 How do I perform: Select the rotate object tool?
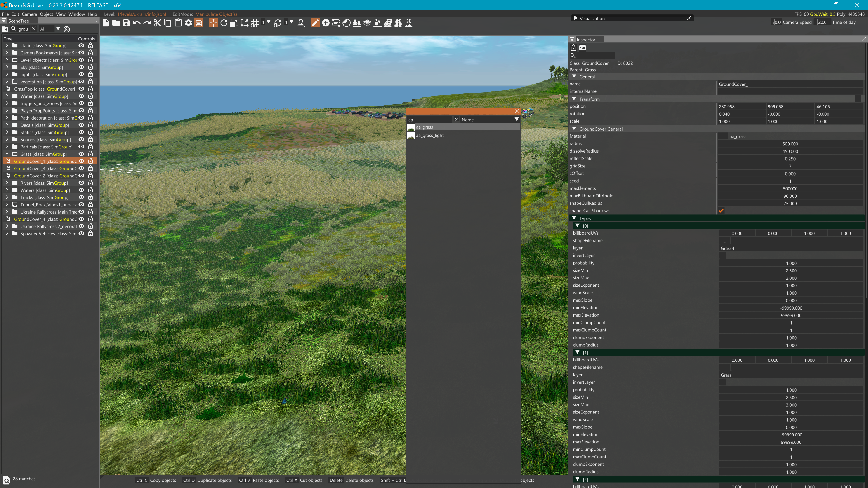click(224, 23)
